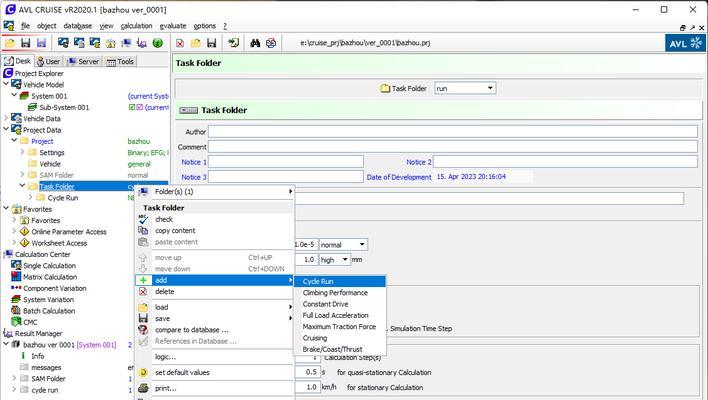This screenshot has width=708, height=400.
Task: Toggle green checkbox beside Sub-System 001
Action: coord(132,107)
